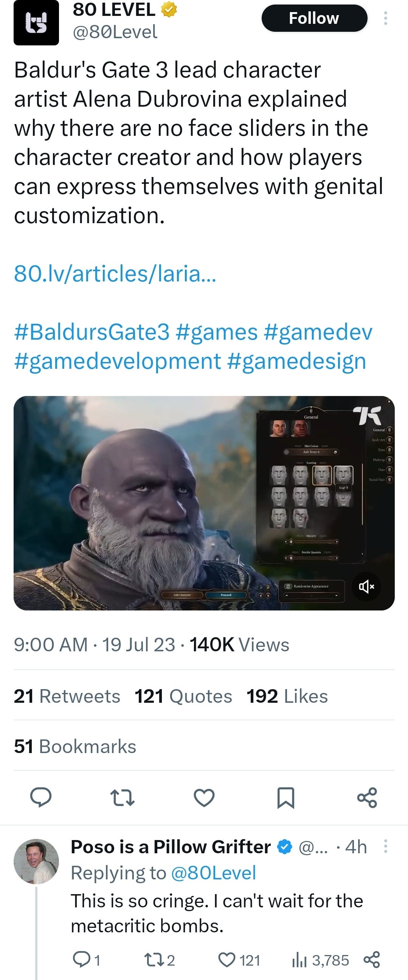
Task: Like the tweet with the heart icon
Action: coord(204,798)
